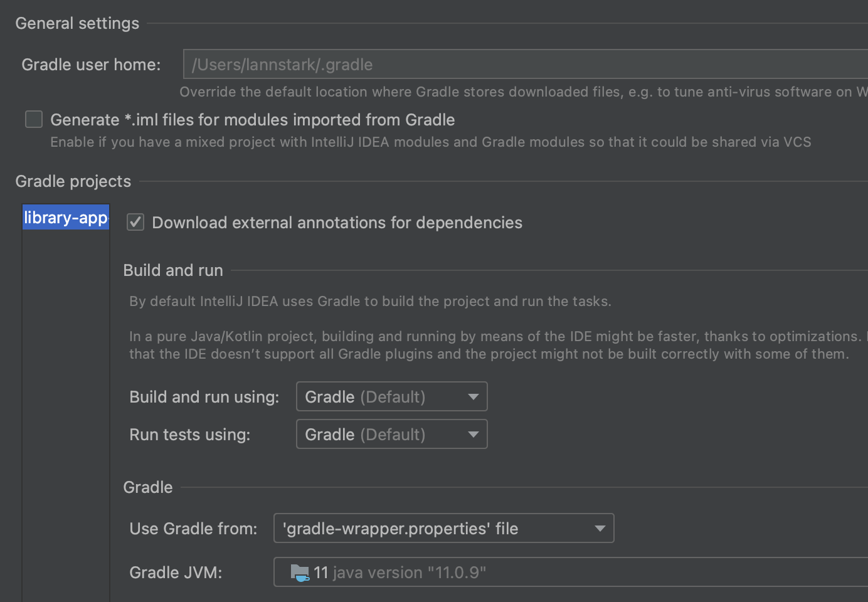Click the Gradle user home path field
Screen dimensions: 868x602
pyautogui.click(x=526, y=65)
